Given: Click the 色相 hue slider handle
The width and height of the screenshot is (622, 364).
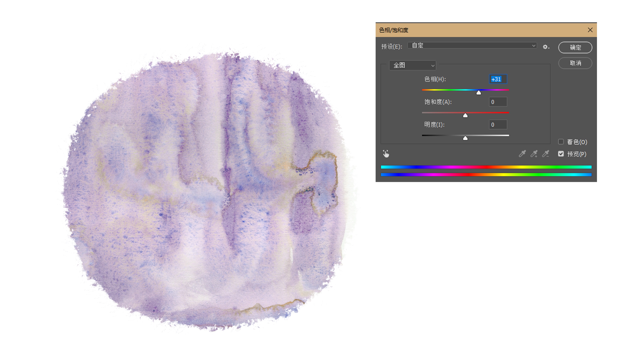Looking at the screenshot, I should pos(479,93).
